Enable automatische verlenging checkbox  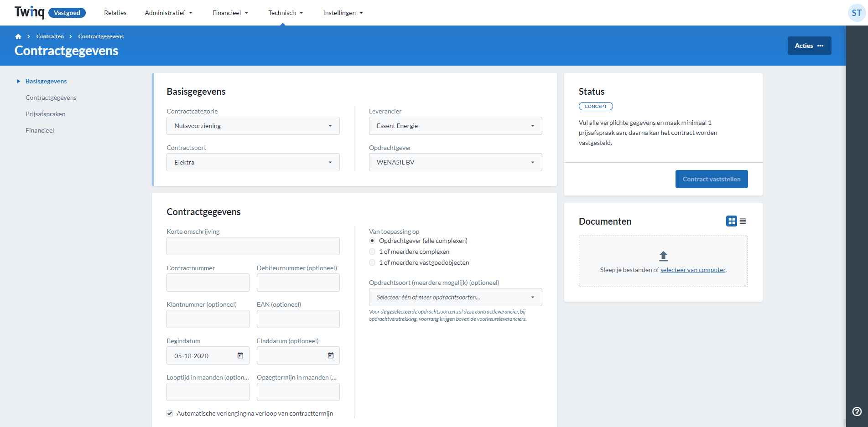click(169, 413)
